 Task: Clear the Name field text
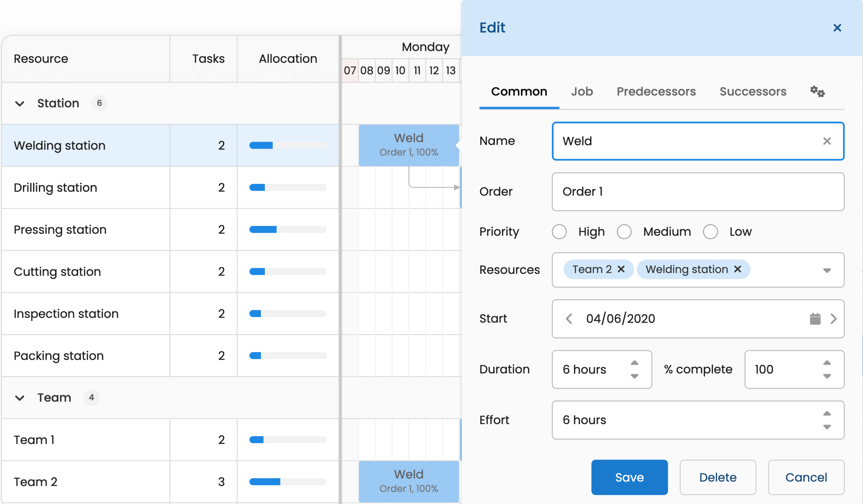point(827,141)
